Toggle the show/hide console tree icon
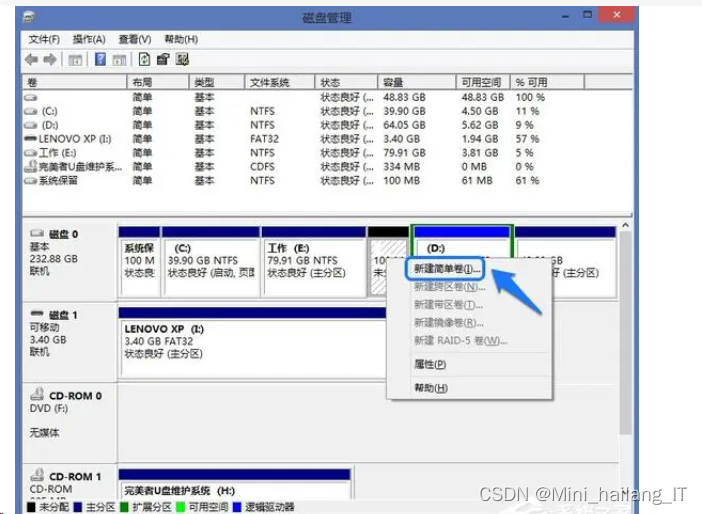The width and height of the screenshot is (702, 514). pos(75,60)
